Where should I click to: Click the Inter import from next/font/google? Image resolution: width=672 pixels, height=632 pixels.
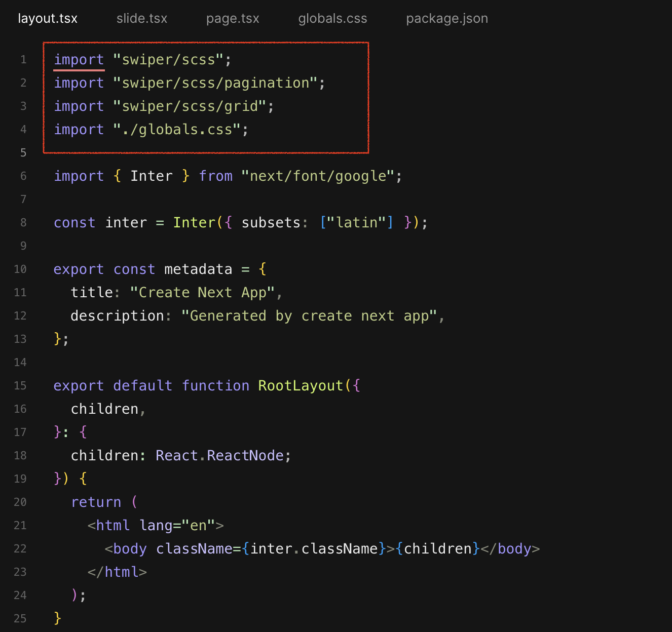(x=152, y=176)
